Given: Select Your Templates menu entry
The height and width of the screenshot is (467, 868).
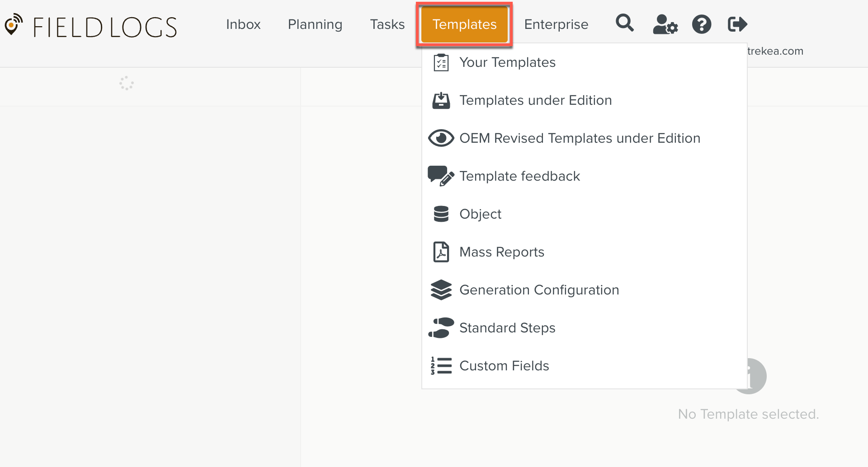Looking at the screenshot, I should 584,62.
